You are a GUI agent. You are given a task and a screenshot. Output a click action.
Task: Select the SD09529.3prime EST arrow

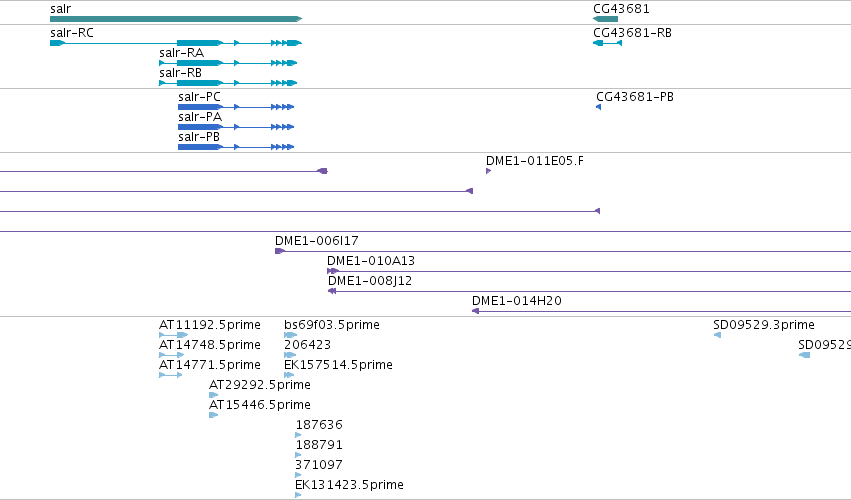717,335
